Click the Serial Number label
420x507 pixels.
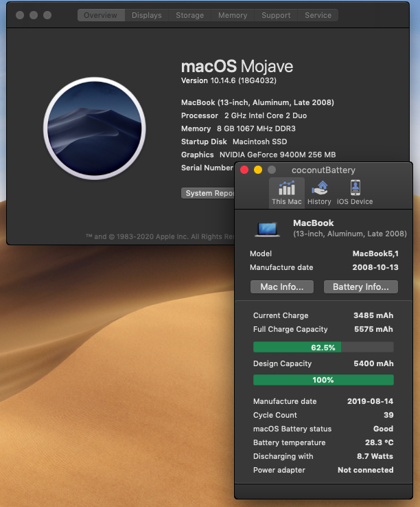[x=207, y=168]
